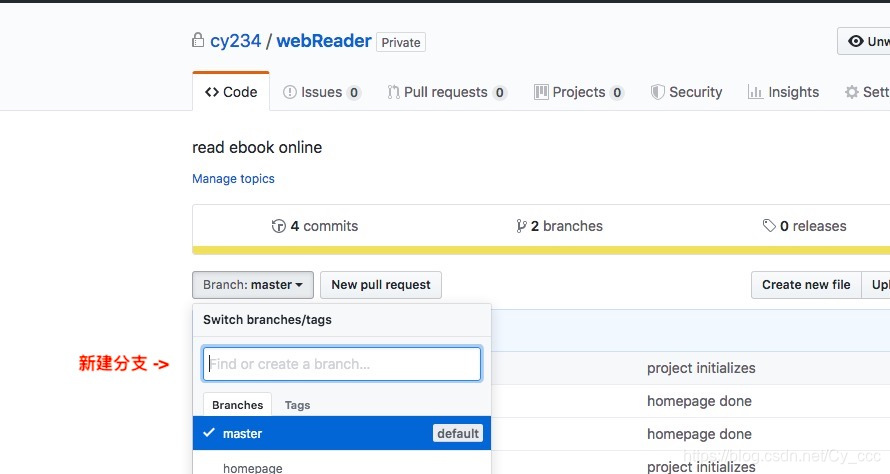This screenshot has height=474, width=890.
Task: Click the last project initializes commit message
Action: tap(701, 467)
